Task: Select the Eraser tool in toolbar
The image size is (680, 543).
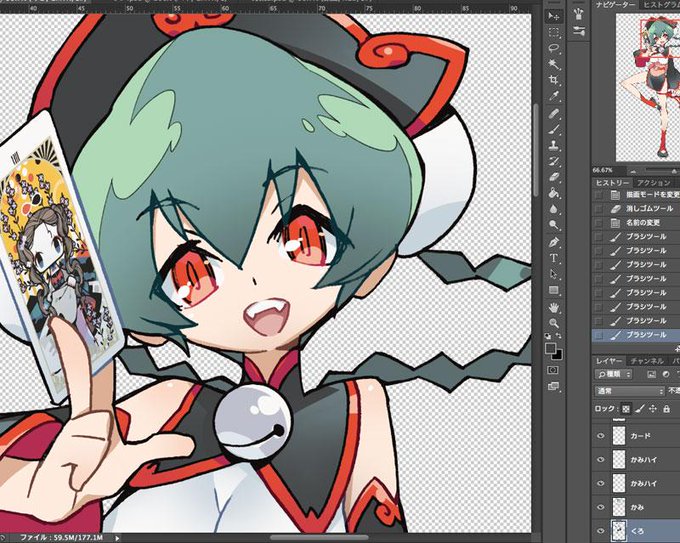Action: pyautogui.click(x=554, y=177)
